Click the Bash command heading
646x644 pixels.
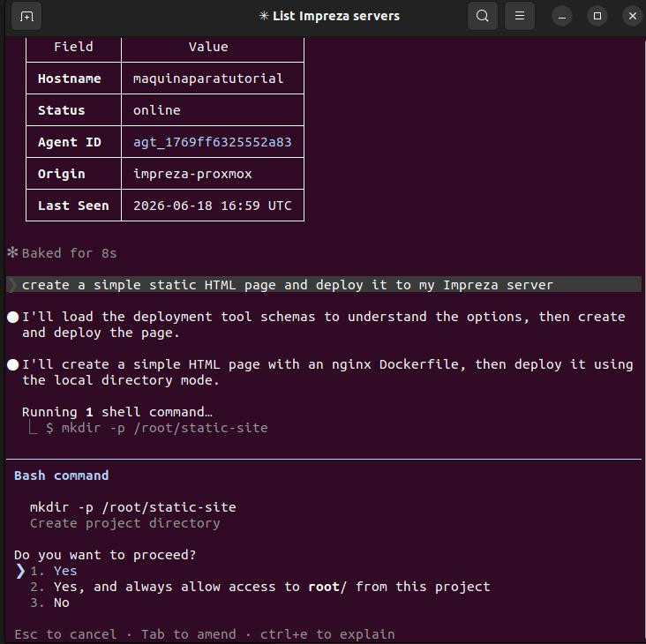click(62, 476)
